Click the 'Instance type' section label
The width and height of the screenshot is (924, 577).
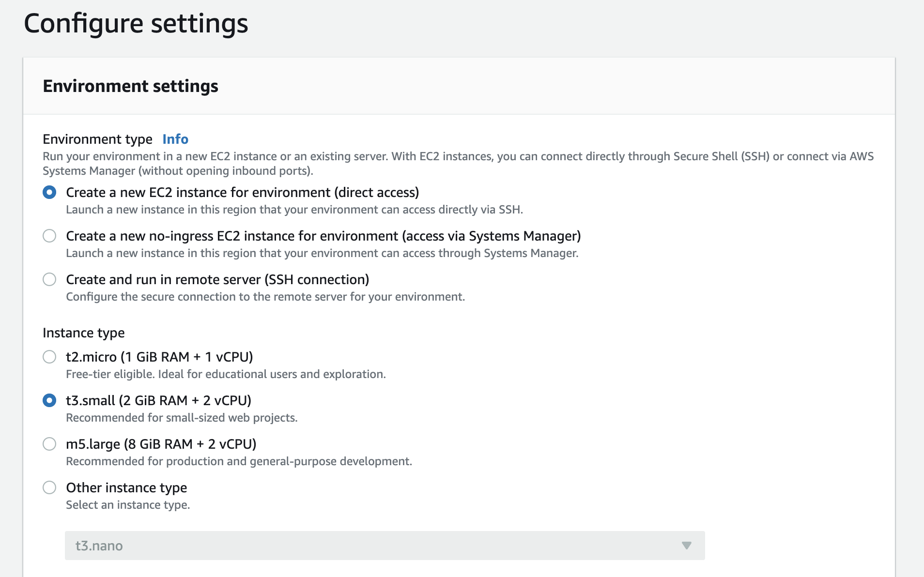(83, 333)
